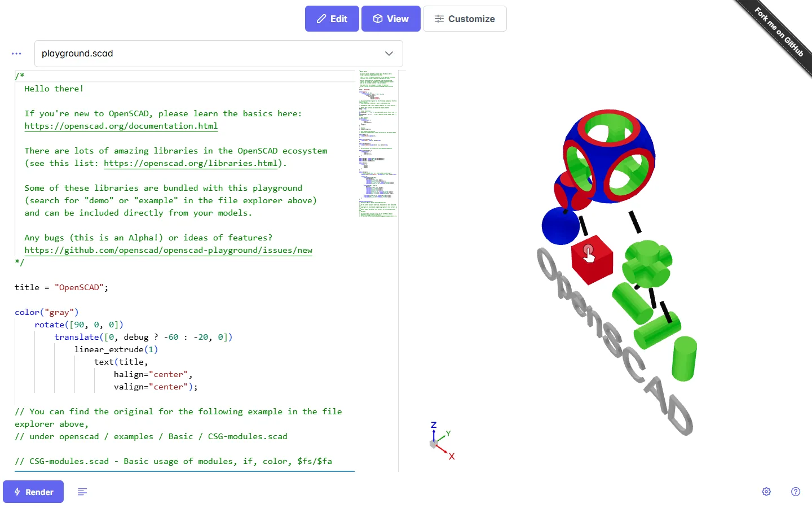This screenshot has width=812, height=508.
Task: Click the cube icon on View button
Action: click(378, 19)
